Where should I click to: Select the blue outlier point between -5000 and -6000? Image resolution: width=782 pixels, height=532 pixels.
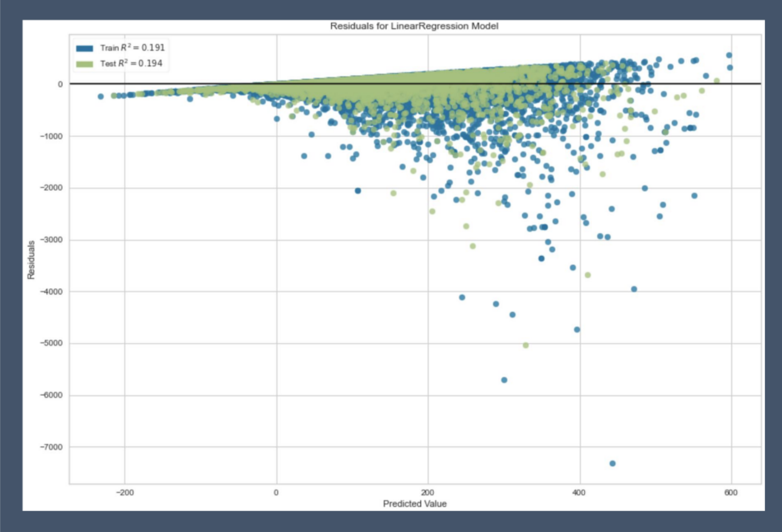pyautogui.click(x=504, y=380)
